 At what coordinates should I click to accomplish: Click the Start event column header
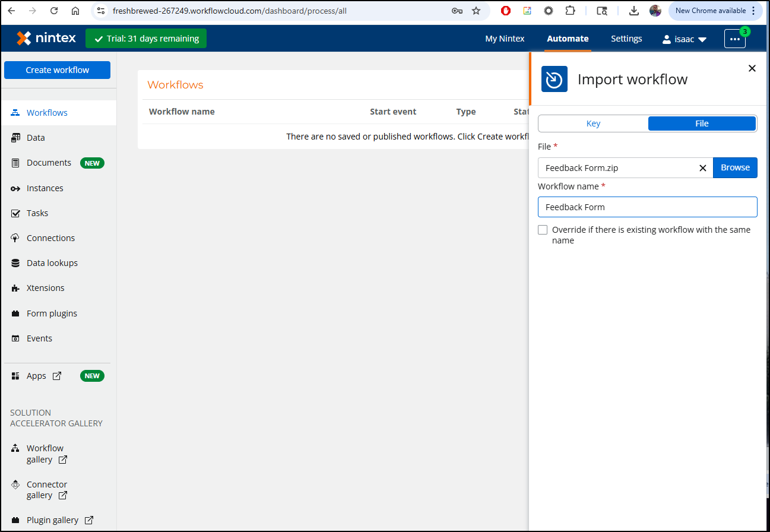point(393,112)
